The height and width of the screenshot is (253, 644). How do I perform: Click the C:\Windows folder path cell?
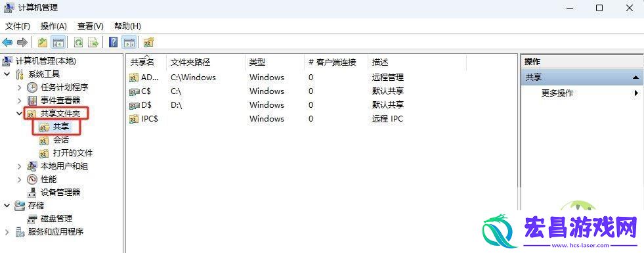click(193, 78)
